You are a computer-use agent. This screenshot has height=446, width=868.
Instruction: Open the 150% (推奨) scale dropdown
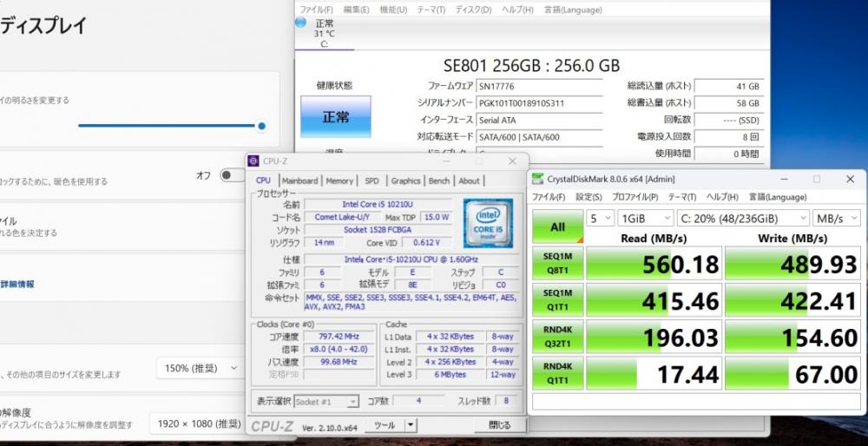pyautogui.click(x=201, y=368)
